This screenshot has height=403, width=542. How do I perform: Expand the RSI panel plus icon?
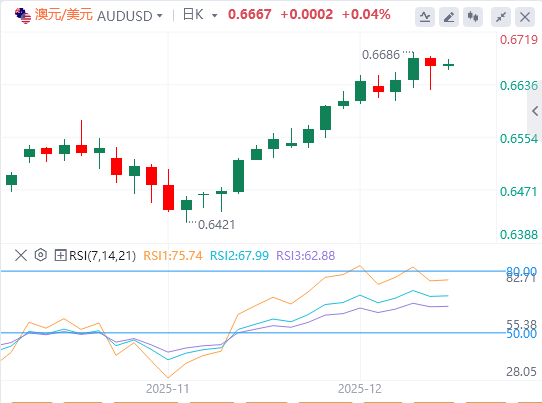(x=60, y=256)
